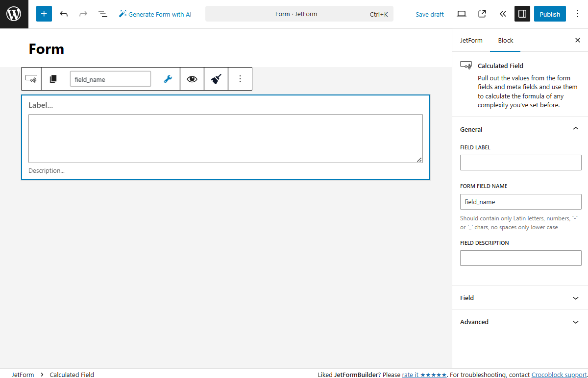
Task: Focus the Field Label input
Action: pyautogui.click(x=520, y=163)
